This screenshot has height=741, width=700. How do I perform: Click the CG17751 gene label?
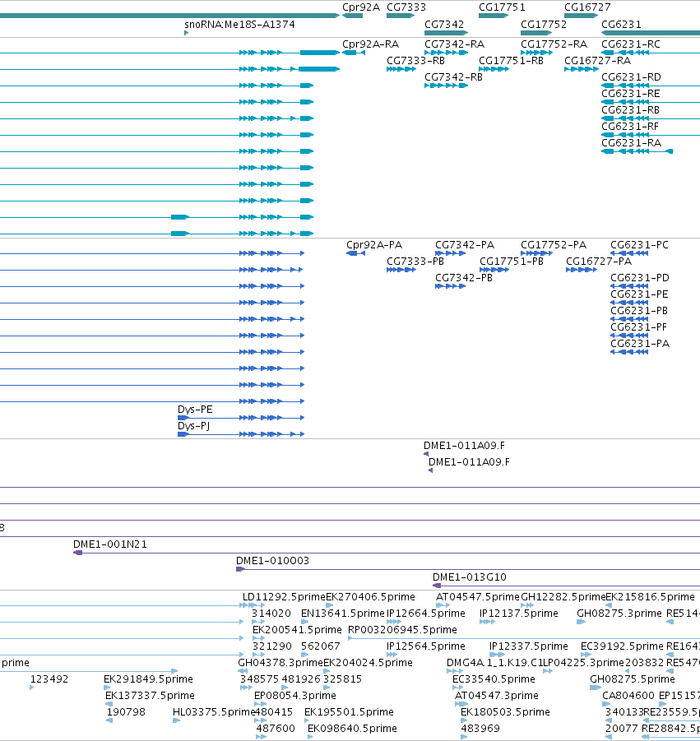coord(502,7)
